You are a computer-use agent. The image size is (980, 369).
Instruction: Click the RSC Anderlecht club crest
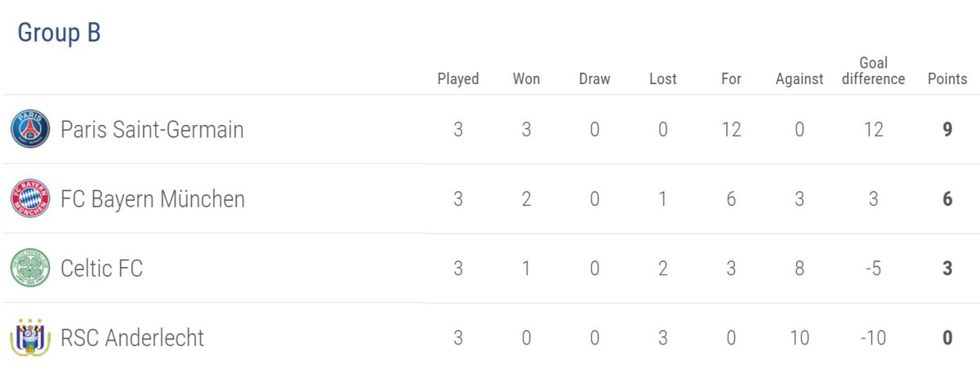point(30,337)
